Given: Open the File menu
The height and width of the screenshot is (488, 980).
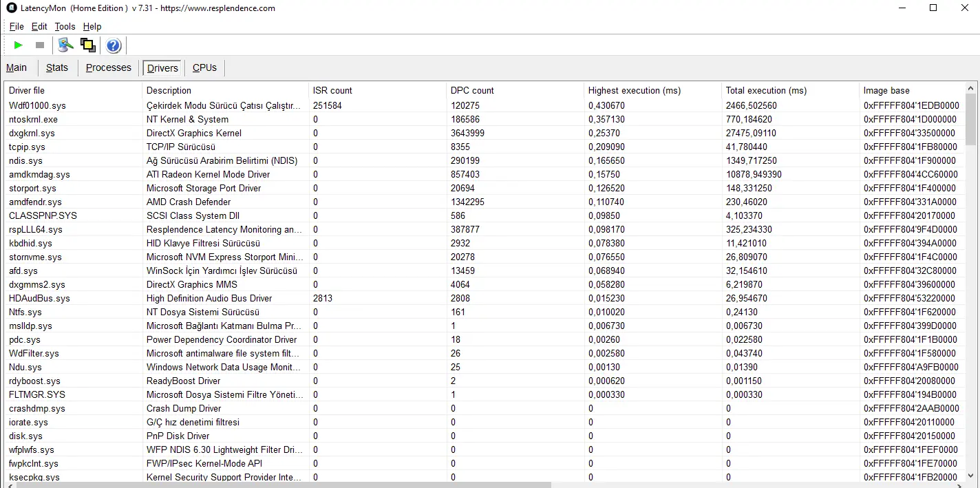Looking at the screenshot, I should [17, 26].
